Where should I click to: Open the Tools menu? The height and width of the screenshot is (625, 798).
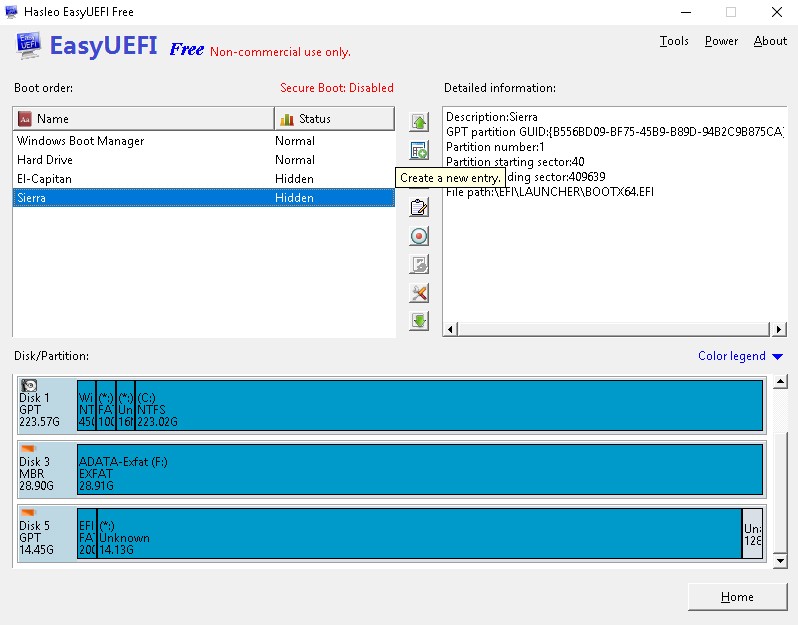(x=674, y=41)
